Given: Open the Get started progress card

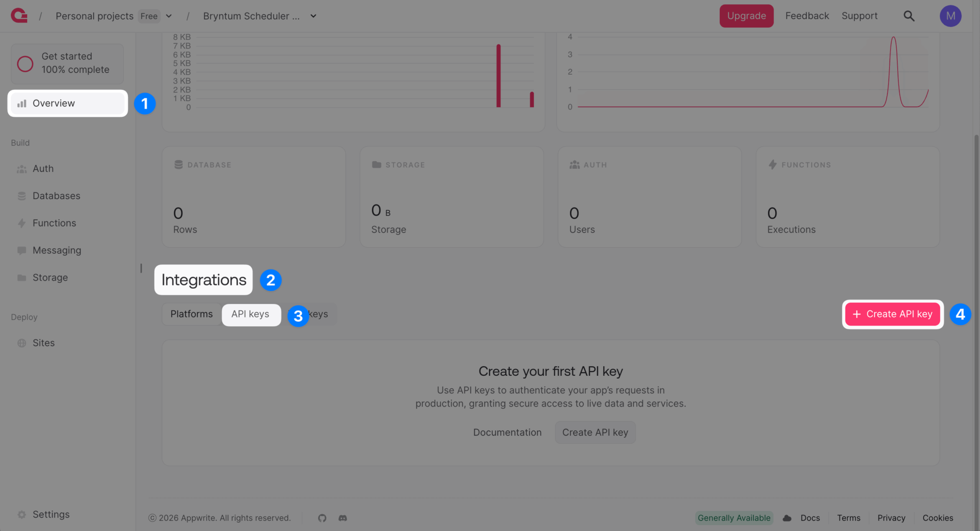Looking at the screenshot, I should coord(67,63).
